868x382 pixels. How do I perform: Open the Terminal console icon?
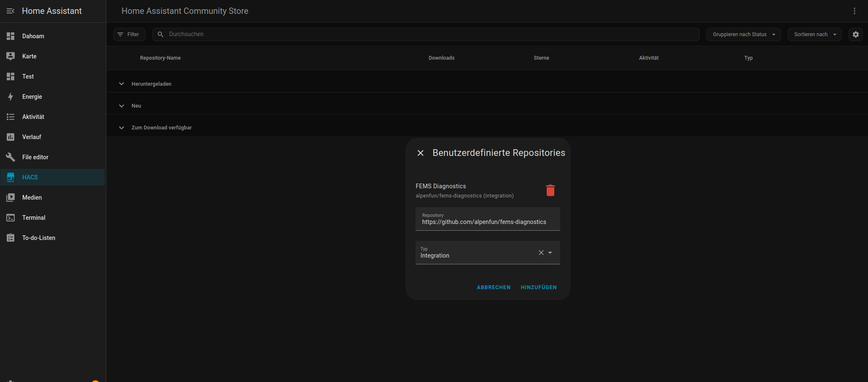coord(11,218)
